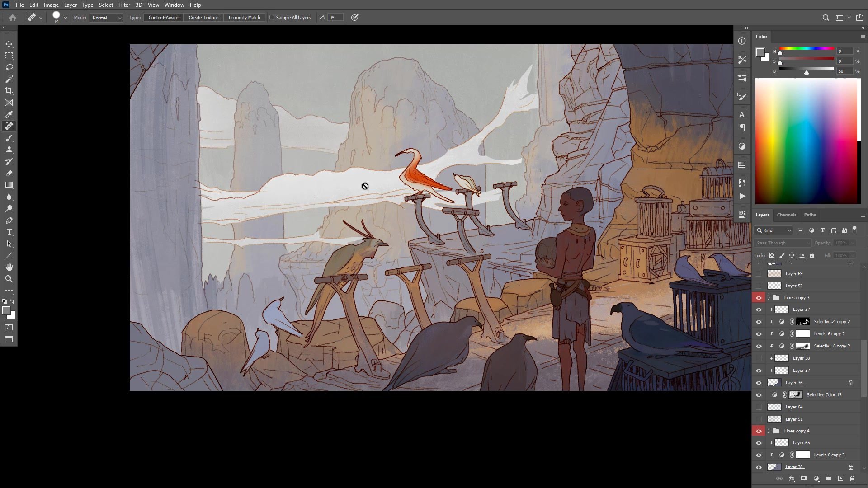Open the Info panel icon

[742, 41]
